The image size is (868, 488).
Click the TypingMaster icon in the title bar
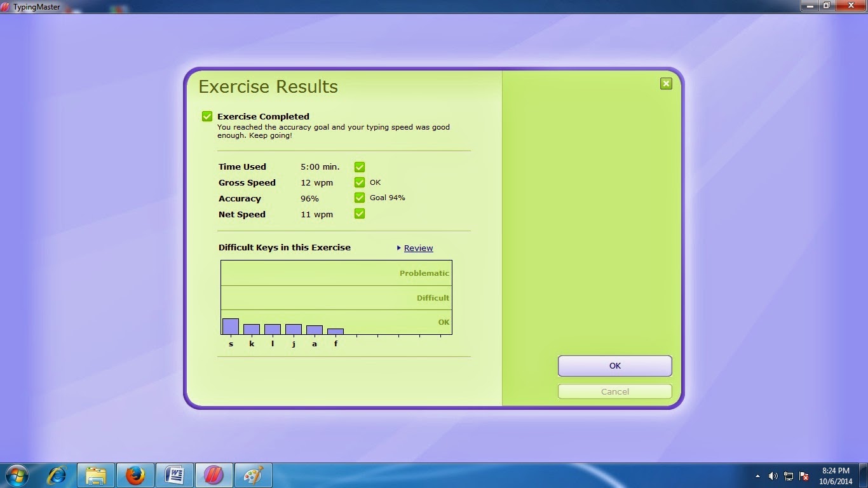point(6,6)
